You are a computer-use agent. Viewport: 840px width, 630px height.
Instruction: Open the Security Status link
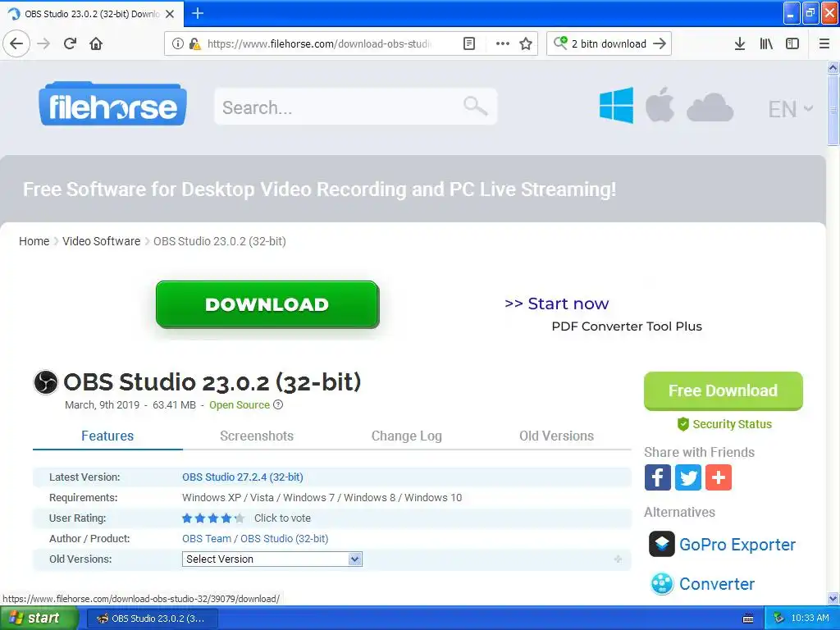(x=725, y=424)
